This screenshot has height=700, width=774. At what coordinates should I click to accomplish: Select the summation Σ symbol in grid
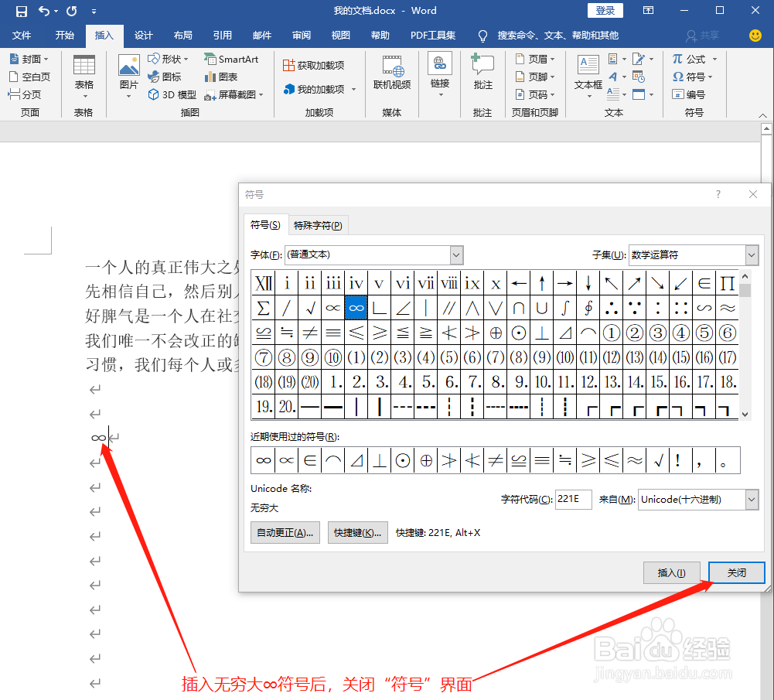(x=264, y=309)
